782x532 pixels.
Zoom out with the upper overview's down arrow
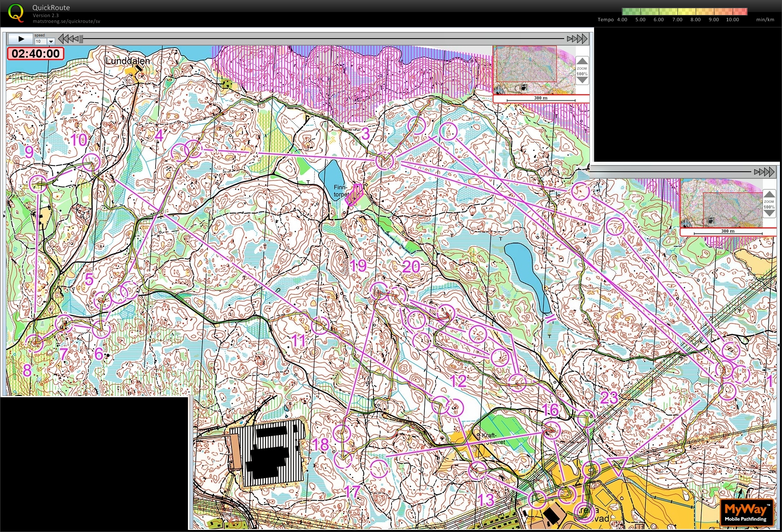pos(582,80)
